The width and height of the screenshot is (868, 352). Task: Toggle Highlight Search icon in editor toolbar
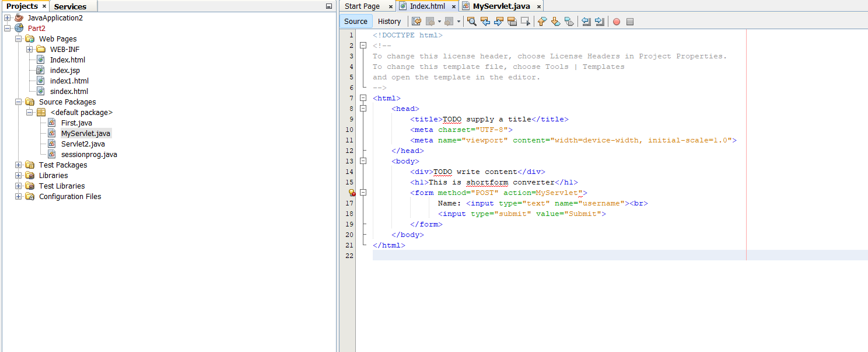tap(512, 22)
